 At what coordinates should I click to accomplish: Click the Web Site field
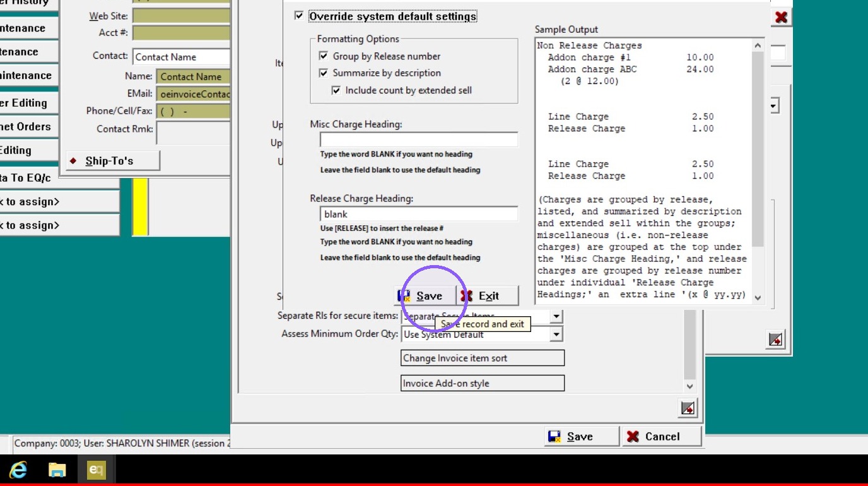tap(182, 16)
